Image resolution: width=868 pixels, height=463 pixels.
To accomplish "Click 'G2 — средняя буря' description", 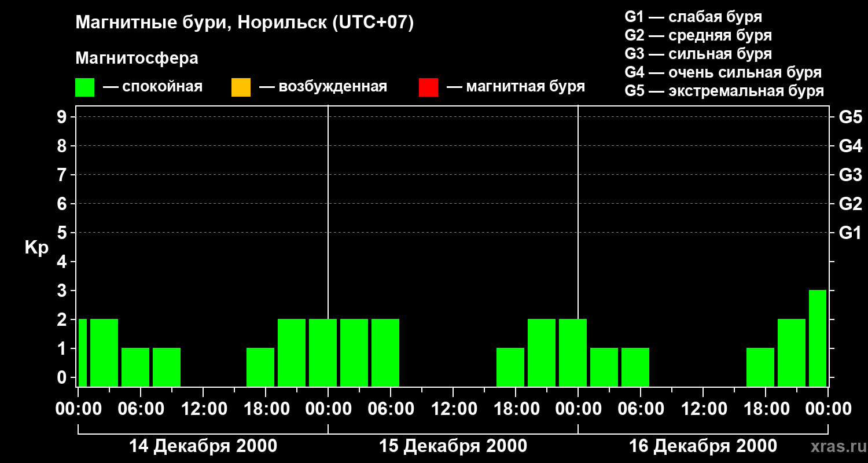I will pyautogui.click(x=698, y=35).
